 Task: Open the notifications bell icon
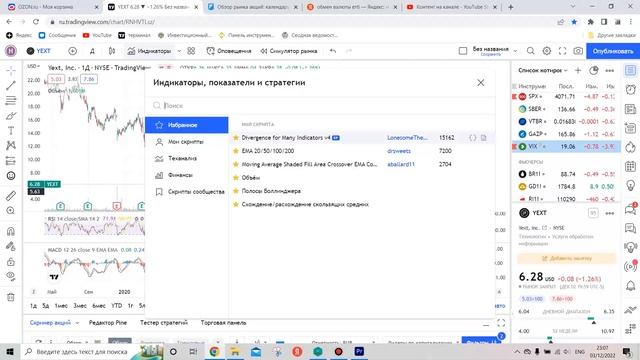click(x=631, y=285)
